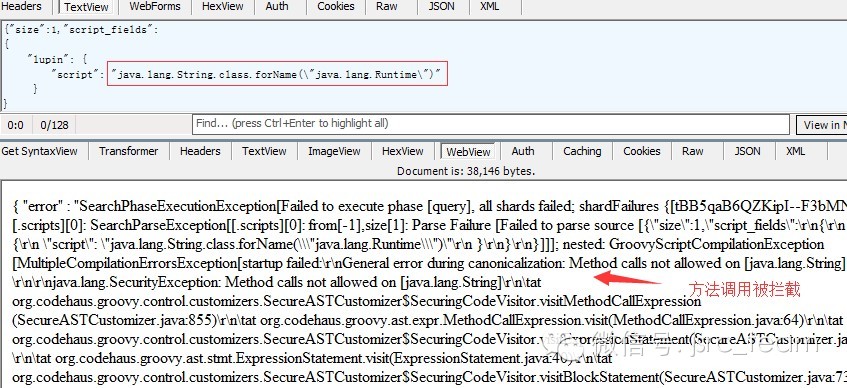Switch to response Raw tab
Image resolution: width=847 pixels, height=388 pixels.
pyautogui.click(x=693, y=151)
